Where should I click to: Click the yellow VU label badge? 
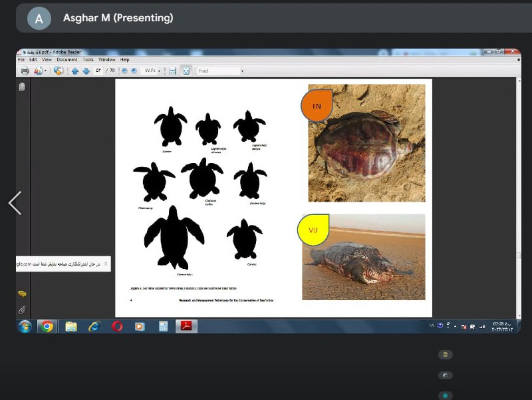(x=313, y=230)
